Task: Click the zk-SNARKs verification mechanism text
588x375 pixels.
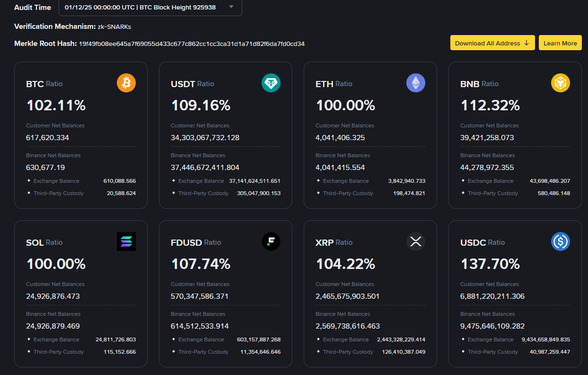Action: point(114,27)
